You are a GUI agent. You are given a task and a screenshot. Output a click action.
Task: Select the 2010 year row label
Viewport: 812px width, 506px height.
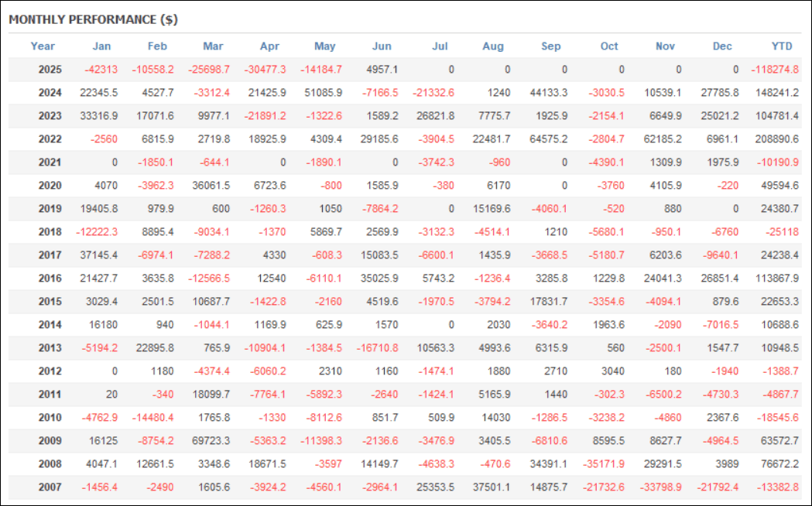coord(50,418)
